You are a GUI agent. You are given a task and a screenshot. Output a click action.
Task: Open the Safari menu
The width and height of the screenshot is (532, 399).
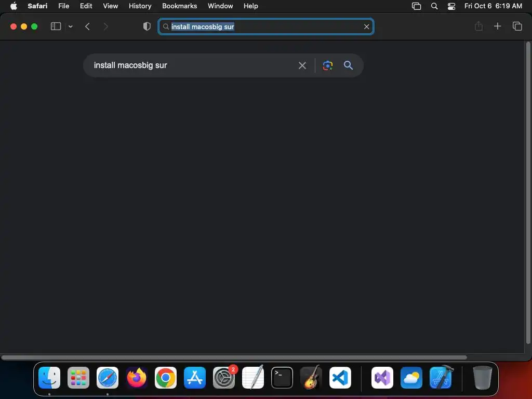tap(37, 6)
